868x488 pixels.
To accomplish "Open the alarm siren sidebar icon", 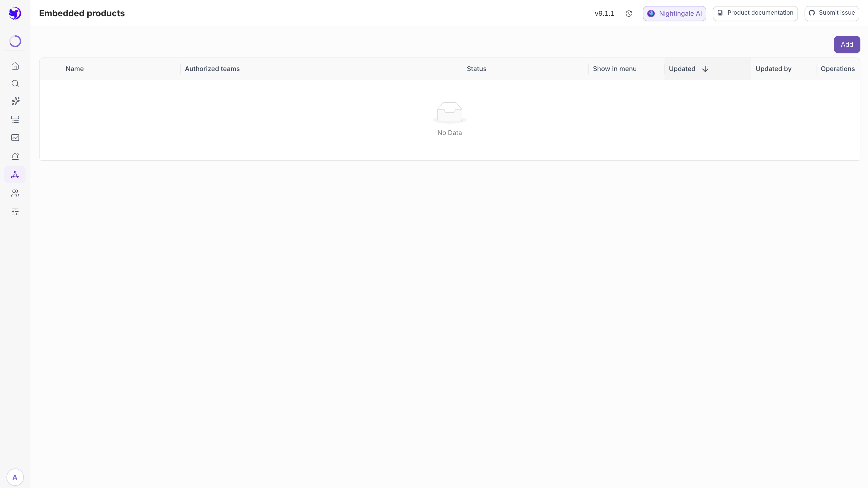I will (15, 156).
